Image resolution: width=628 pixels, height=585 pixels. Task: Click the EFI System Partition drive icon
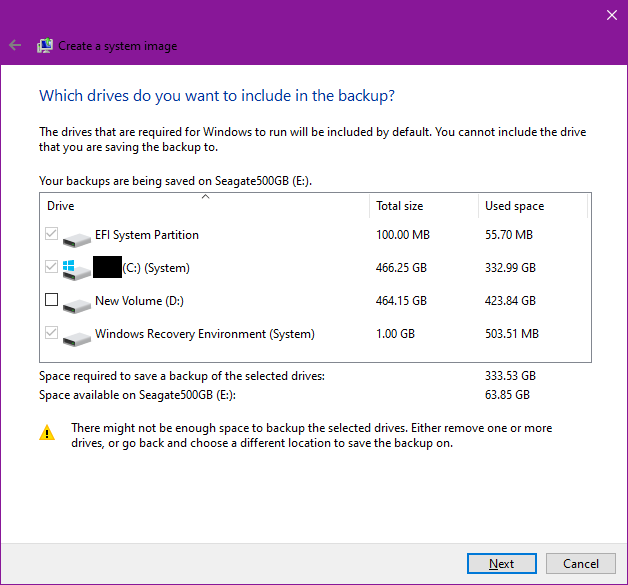click(x=76, y=238)
